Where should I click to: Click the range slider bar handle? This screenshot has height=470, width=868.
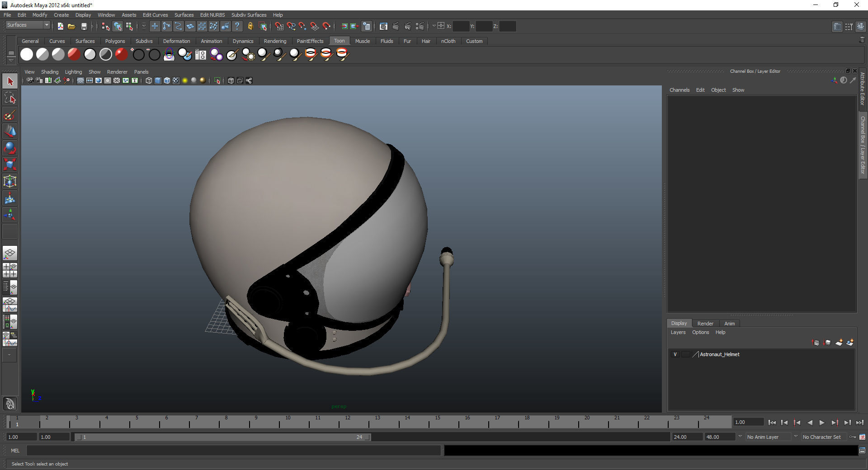[222, 437]
